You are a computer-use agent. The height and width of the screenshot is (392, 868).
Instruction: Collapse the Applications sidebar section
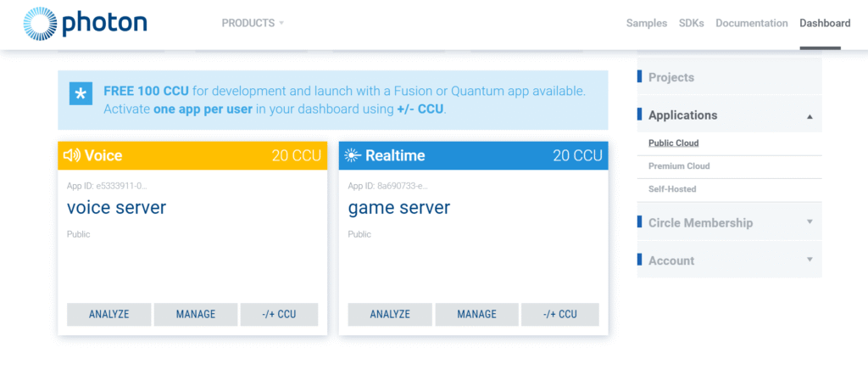click(x=810, y=115)
